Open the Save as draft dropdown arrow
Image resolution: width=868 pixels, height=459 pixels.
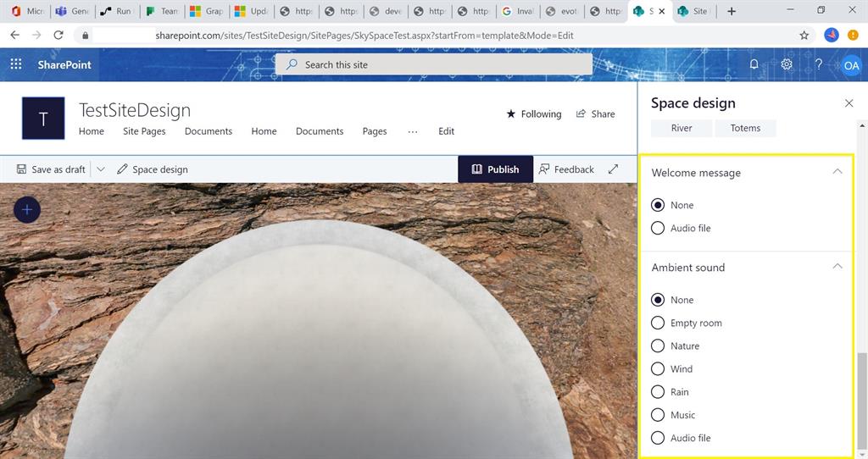point(101,169)
